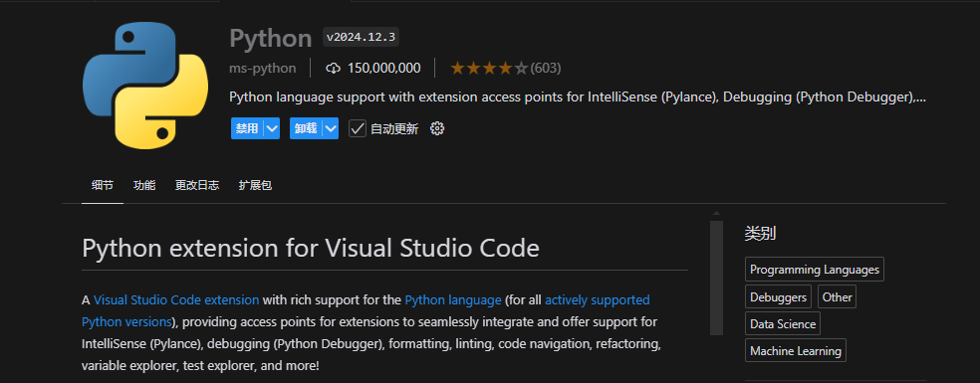980x383 pixels.
Task: Select the Debuggers category tag
Action: pos(778,296)
